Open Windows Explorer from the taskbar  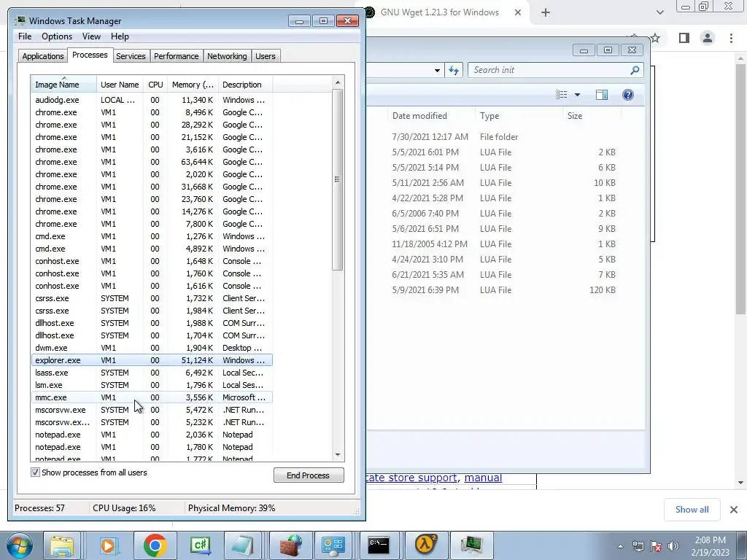coord(62,545)
